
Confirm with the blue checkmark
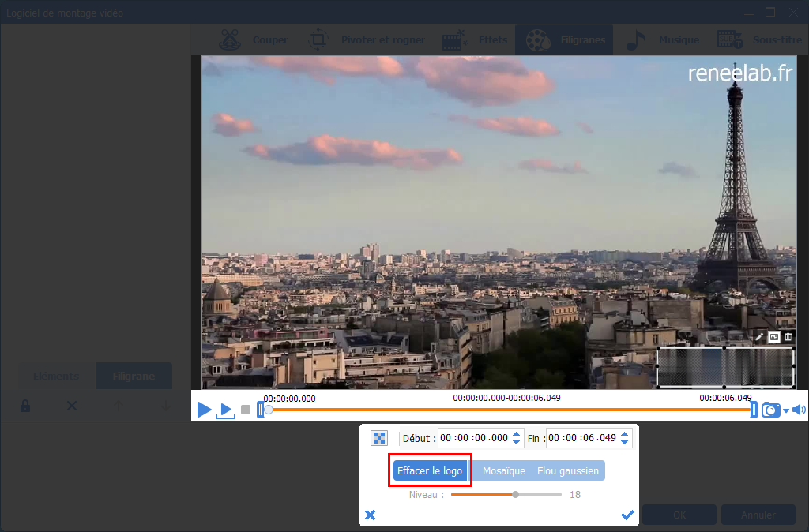627,515
